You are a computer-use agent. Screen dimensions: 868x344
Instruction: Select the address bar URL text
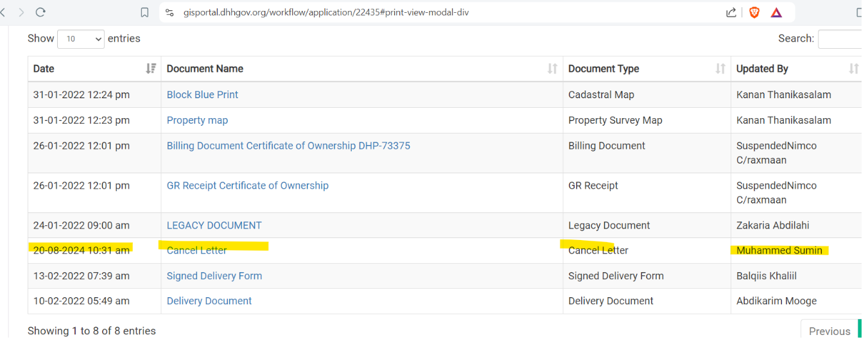[326, 12]
